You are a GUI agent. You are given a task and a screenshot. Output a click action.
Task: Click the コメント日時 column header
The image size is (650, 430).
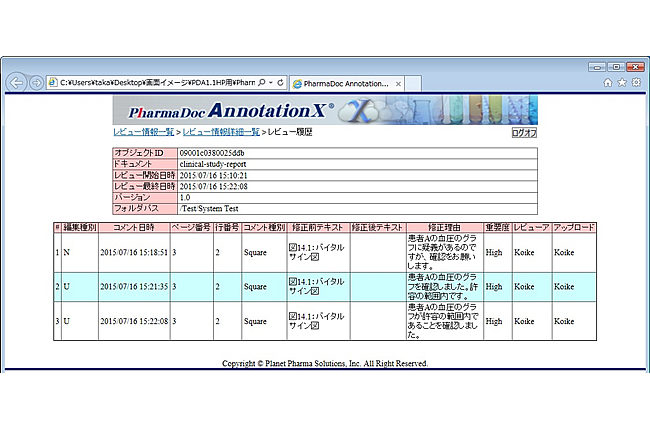click(x=134, y=227)
